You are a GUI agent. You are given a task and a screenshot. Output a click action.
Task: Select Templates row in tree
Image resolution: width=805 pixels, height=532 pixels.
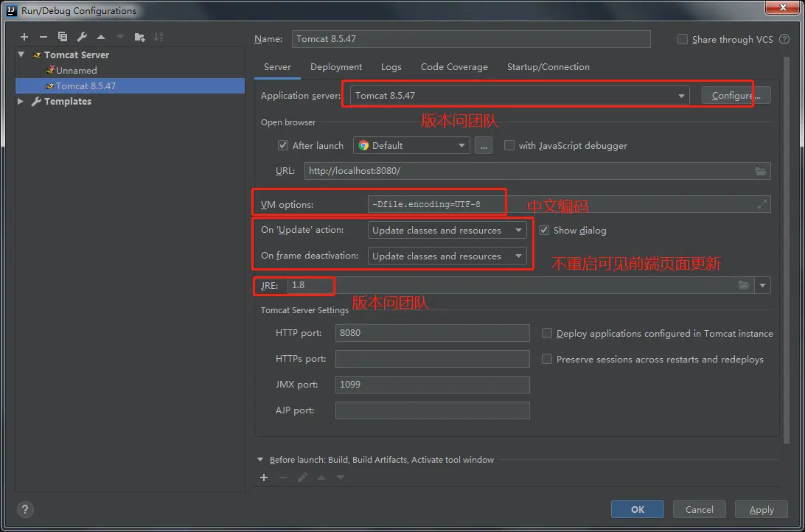point(130,101)
